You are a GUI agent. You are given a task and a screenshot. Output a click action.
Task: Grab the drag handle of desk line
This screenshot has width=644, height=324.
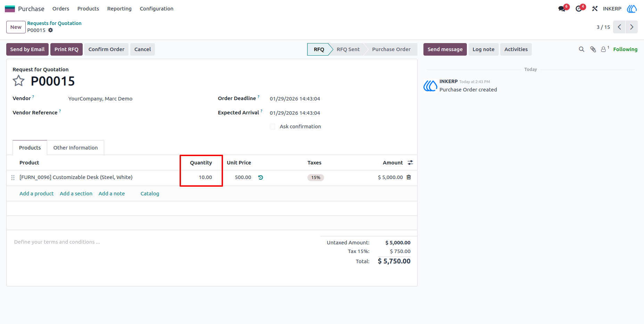pyautogui.click(x=13, y=178)
